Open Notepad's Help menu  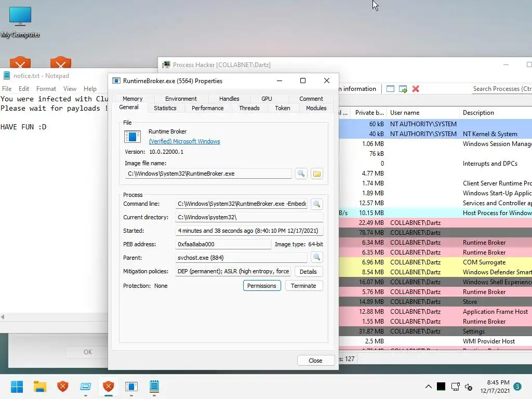pyautogui.click(x=90, y=89)
